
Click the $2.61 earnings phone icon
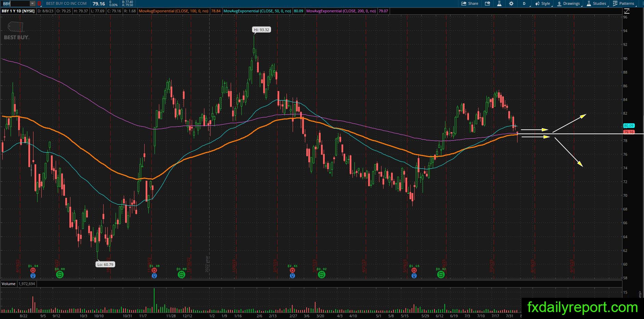[x=292, y=270]
